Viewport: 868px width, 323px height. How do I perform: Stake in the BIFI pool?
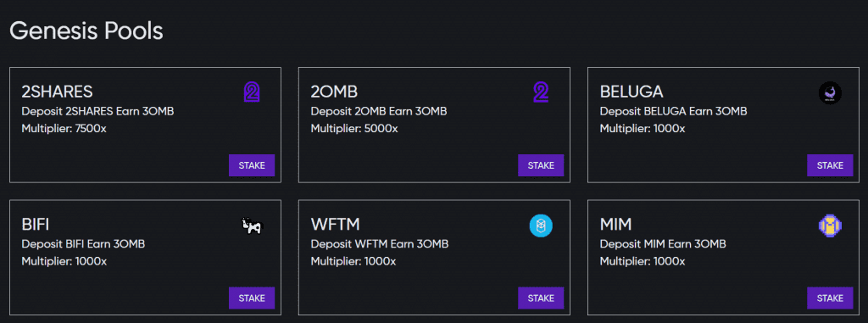pos(252,298)
